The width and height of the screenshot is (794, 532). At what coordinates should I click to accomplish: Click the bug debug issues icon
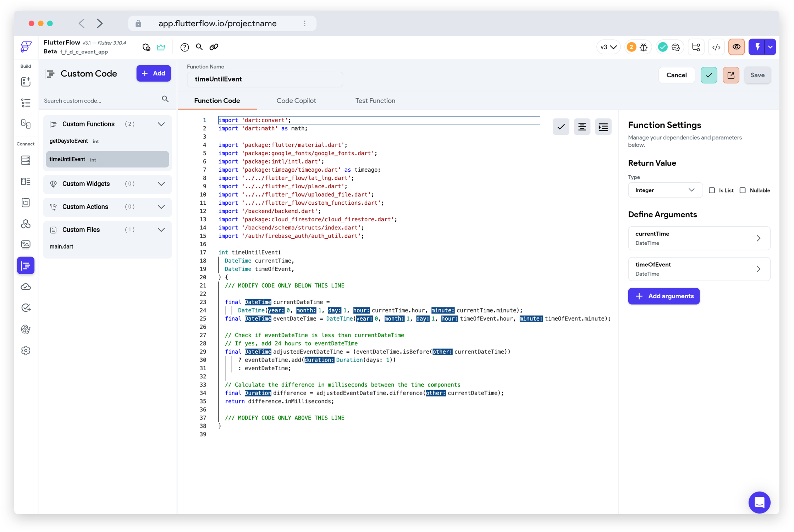644,47
